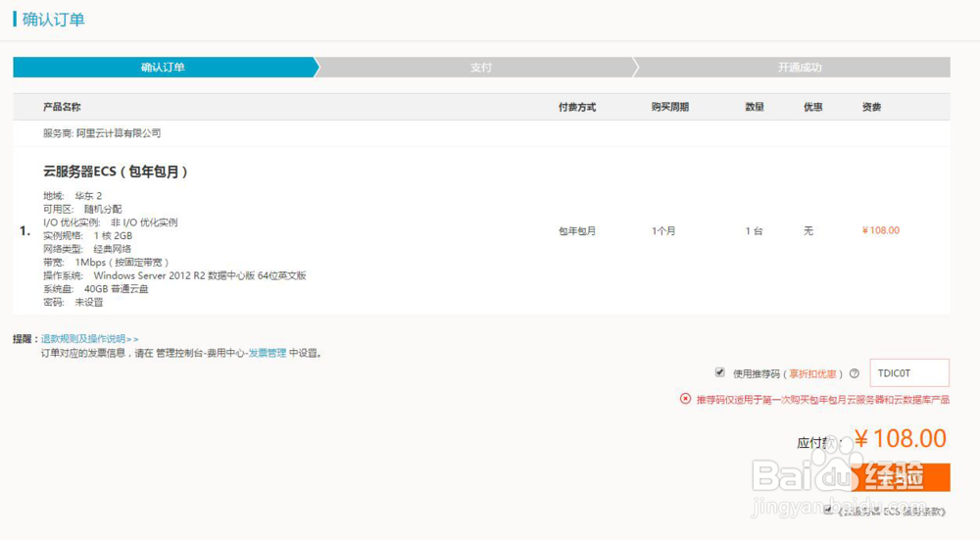The height and width of the screenshot is (540, 980).
Task: Click the 确认订单 step tab
Action: click(x=163, y=68)
